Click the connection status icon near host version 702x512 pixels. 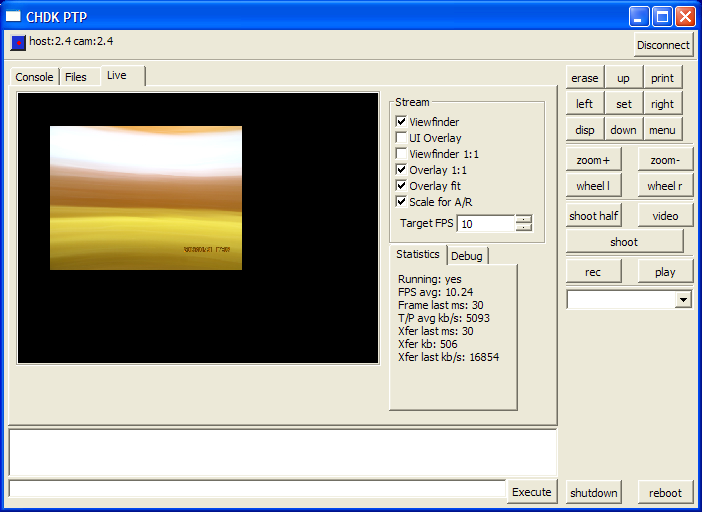18,43
